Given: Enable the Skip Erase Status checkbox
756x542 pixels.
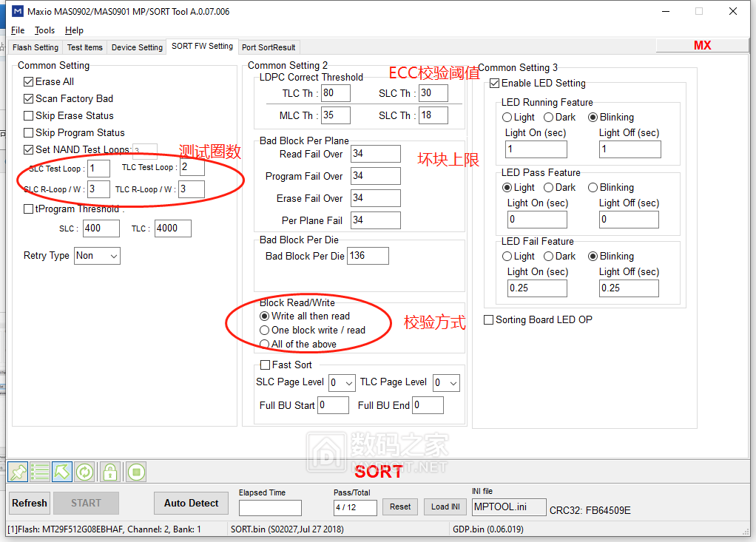Looking at the screenshot, I should [x=27, y=115].
